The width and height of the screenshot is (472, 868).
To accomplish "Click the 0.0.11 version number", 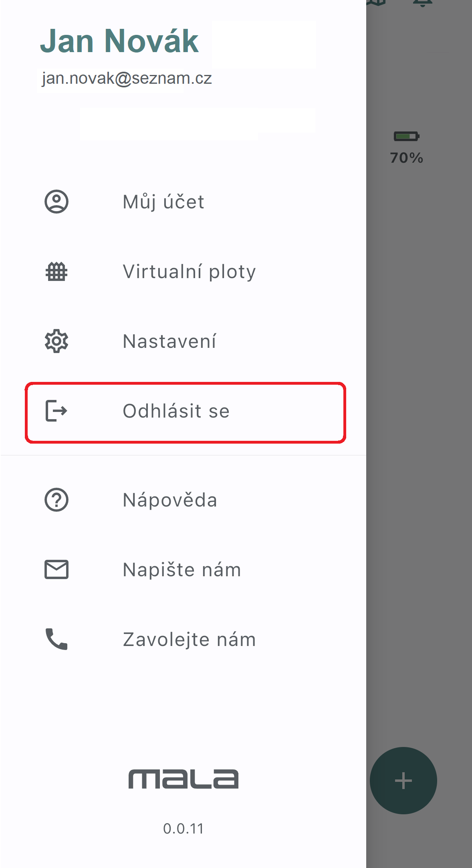I will coord(184,829).
